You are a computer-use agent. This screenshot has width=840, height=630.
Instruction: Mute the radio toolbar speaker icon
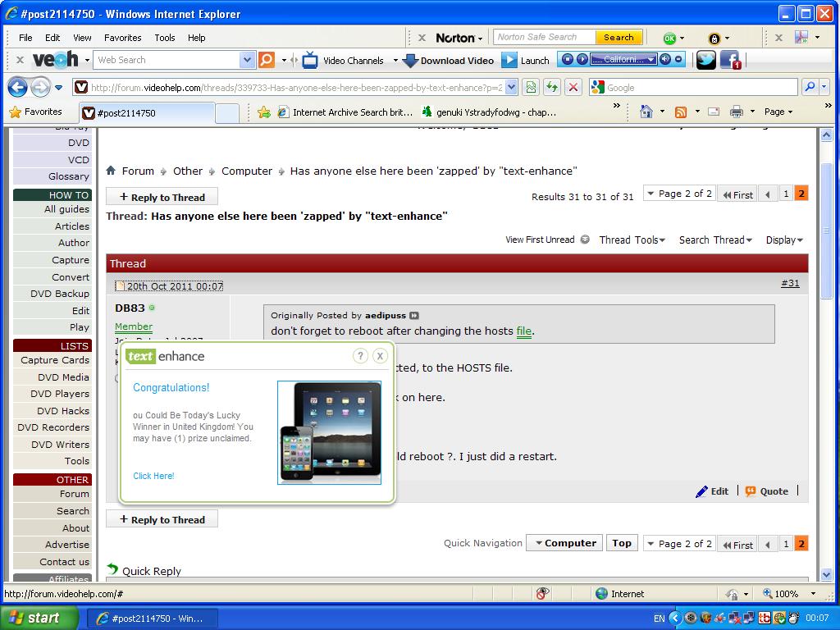665,59
